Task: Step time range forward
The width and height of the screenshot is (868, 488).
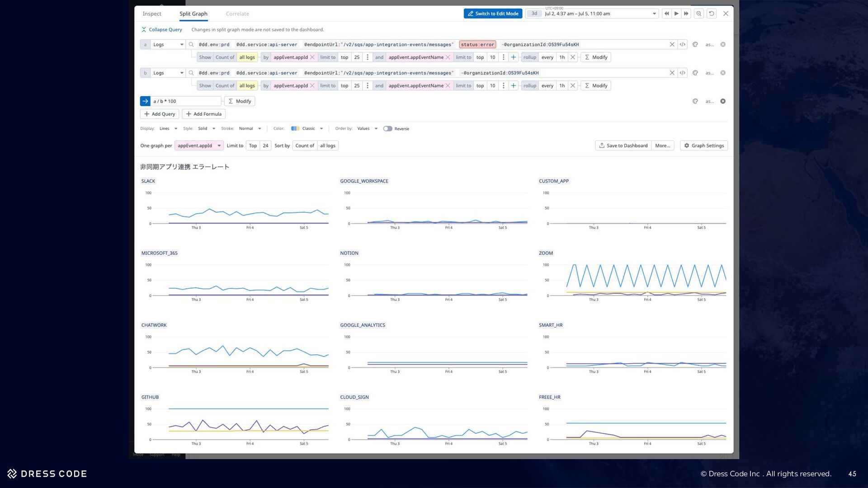Action: (x=686, y=14)
